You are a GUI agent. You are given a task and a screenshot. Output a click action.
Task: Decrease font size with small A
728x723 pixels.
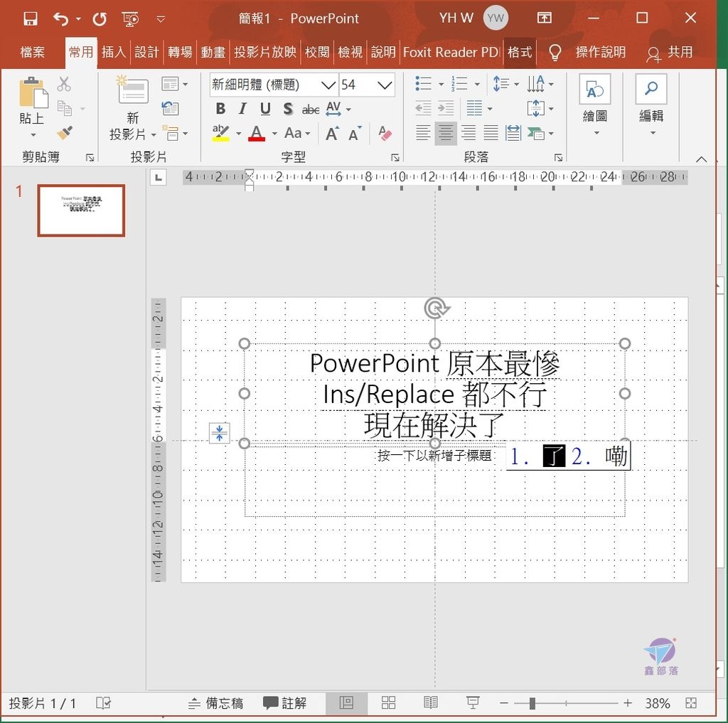tap(355, 133)
